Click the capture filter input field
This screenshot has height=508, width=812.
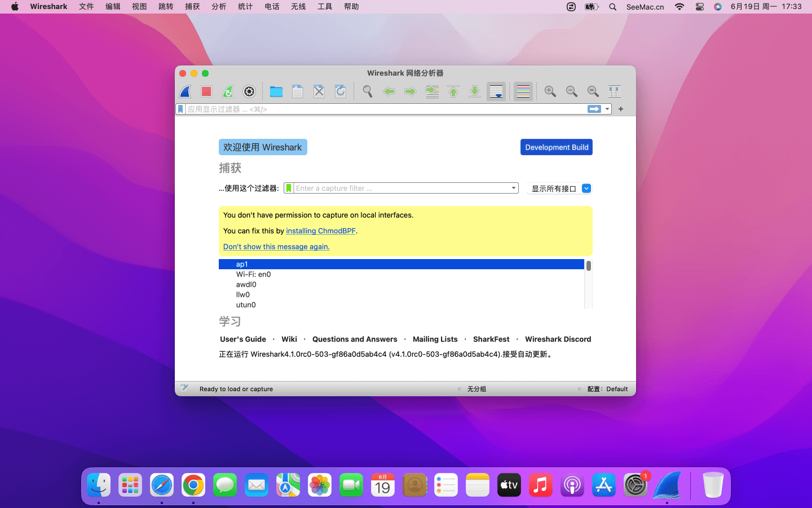(401, 188)
